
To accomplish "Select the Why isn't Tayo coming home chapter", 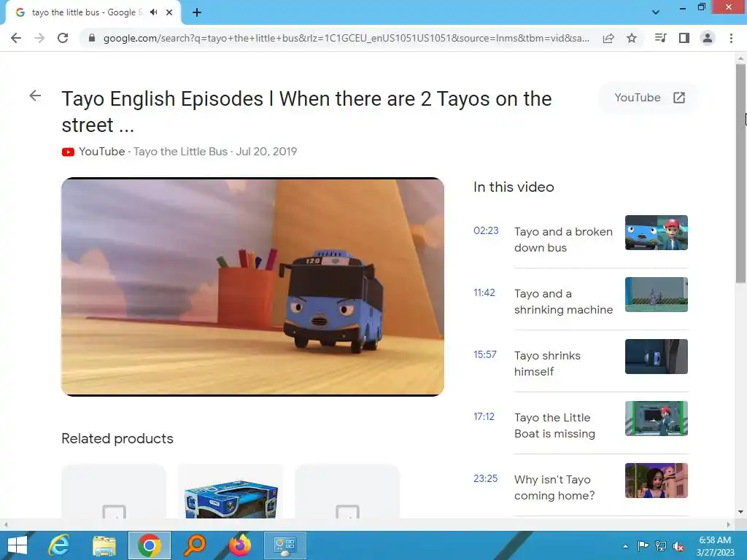I will point(554,487).
